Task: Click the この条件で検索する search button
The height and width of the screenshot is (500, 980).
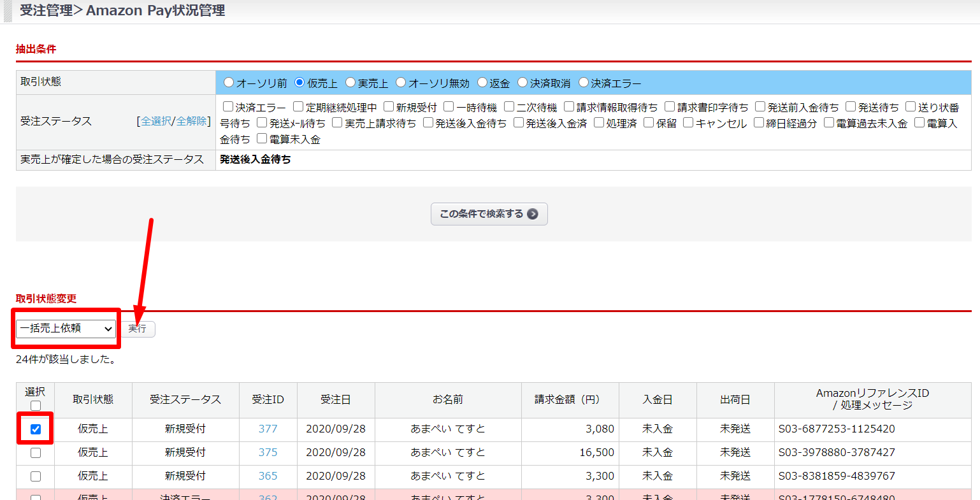Action: pos(489,214)
